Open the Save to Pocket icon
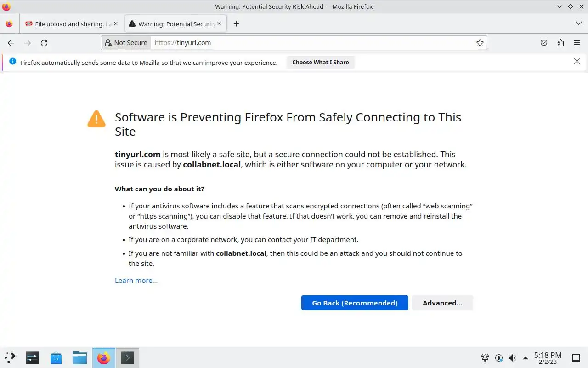Viewport: 588px width, 368px height. point(544,43)
